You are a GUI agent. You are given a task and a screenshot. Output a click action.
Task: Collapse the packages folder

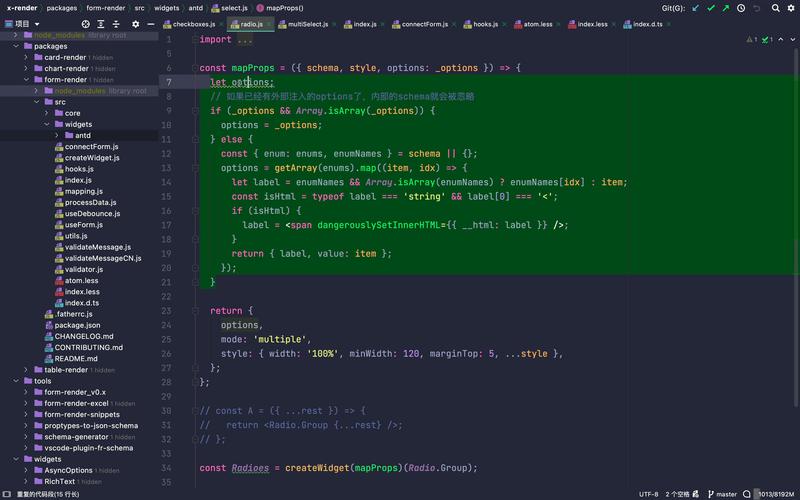tap(16, 46)
